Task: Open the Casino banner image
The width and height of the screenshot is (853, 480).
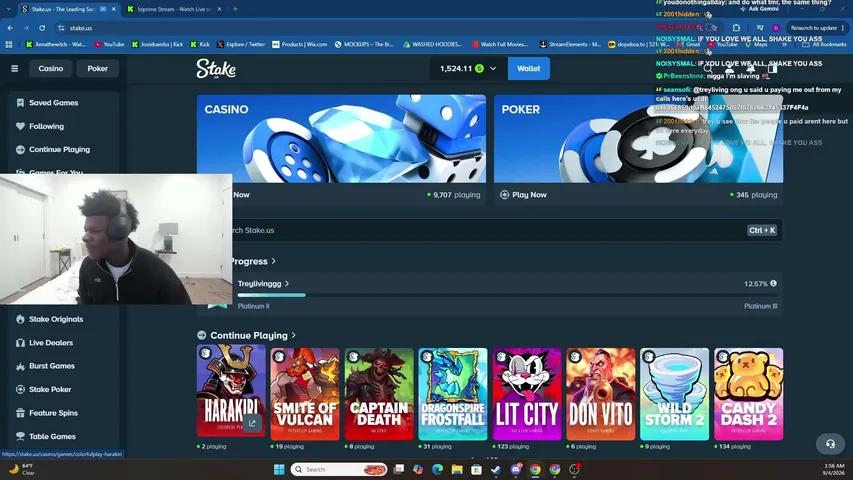Action: [342, 139]
